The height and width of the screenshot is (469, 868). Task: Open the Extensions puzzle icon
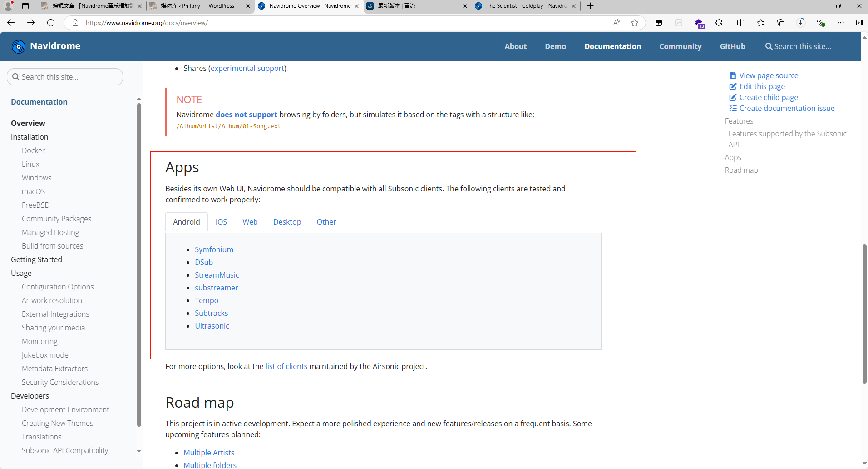pyautogui.click(x=719, y=23)
